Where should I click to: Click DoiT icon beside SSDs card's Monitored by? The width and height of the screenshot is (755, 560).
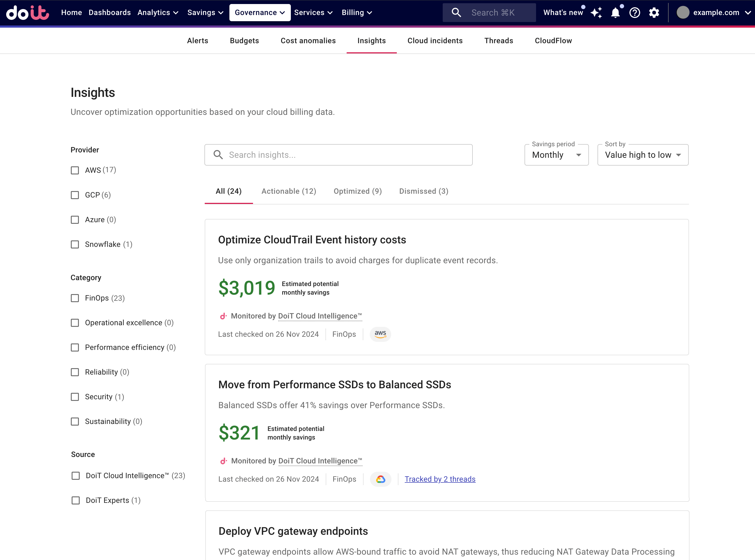pyautogui.click(x=223, y=461)
